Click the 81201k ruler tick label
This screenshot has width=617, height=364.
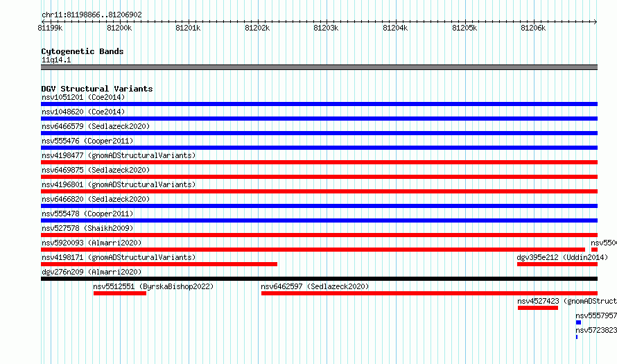pyautogui.click(x=188, y=28)
